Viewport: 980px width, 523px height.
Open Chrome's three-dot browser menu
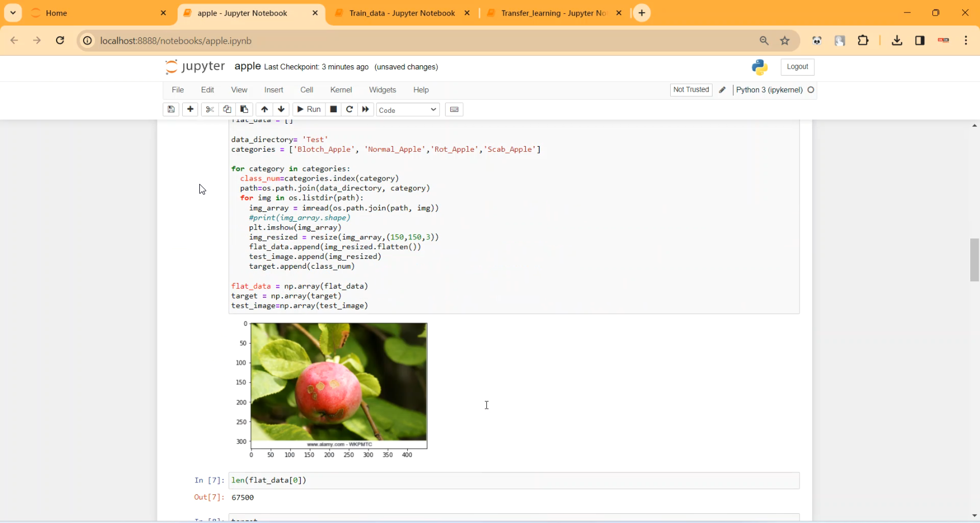point(966,40)
